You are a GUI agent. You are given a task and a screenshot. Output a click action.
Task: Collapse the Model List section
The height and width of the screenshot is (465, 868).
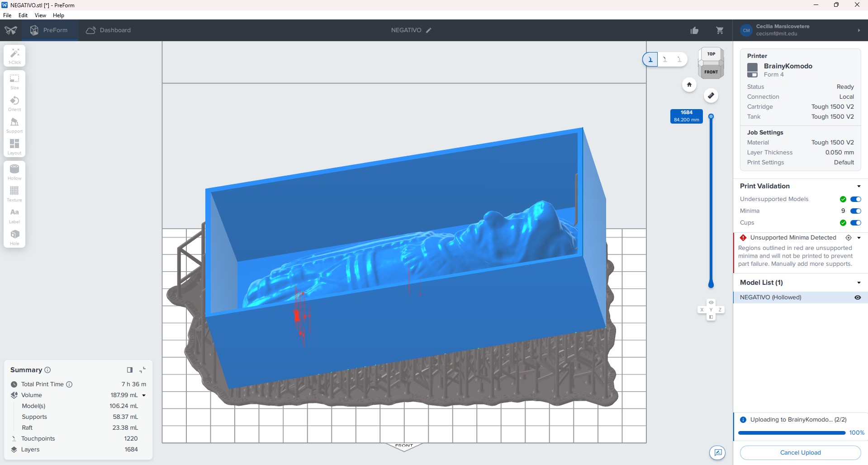859,283
